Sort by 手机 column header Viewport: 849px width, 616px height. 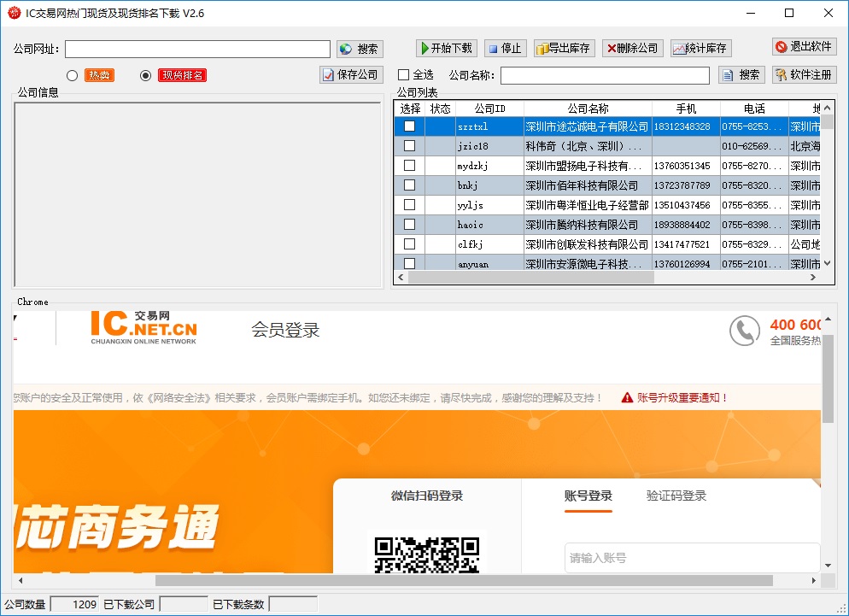point(686,109)
